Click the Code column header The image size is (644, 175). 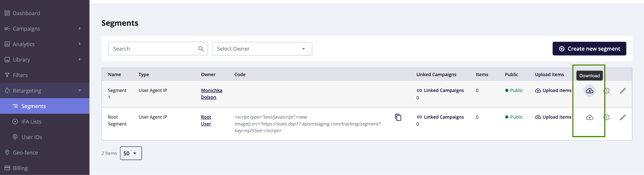coord(240,75)
